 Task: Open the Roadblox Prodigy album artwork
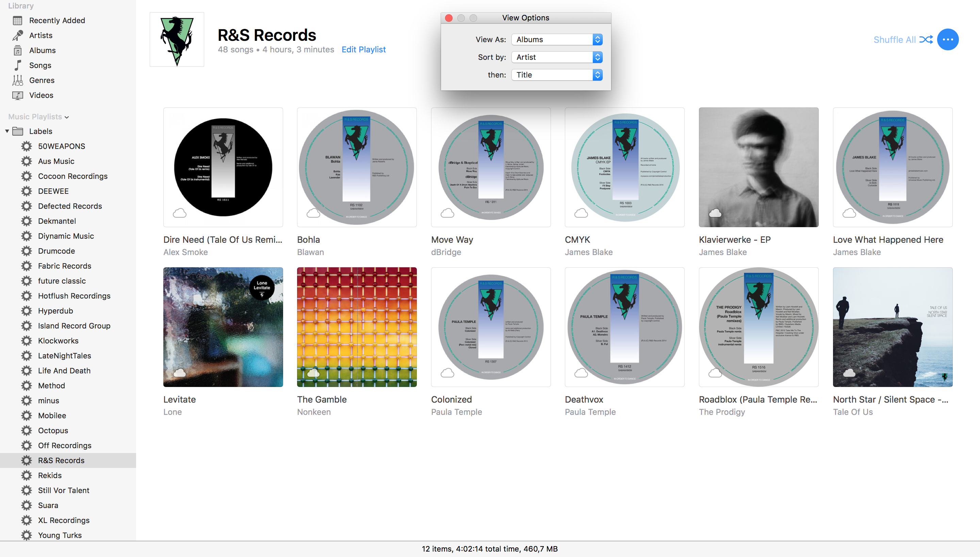click(x=759, y=327)
